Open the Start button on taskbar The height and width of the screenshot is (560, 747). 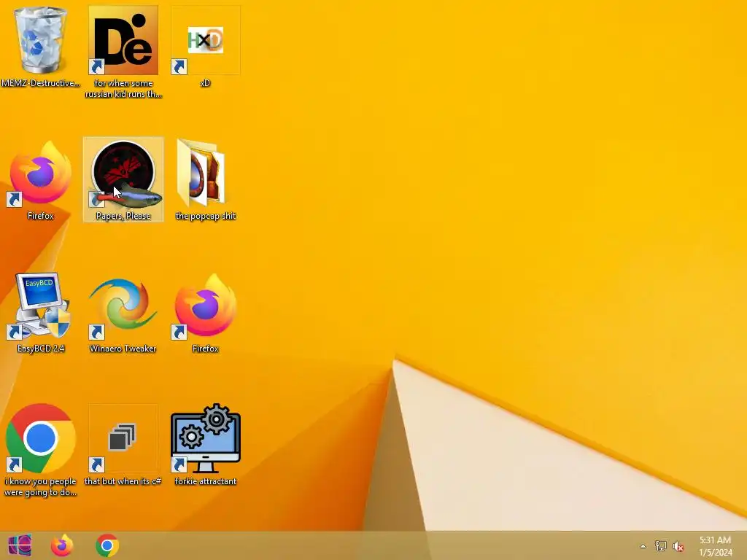[20, 545]
